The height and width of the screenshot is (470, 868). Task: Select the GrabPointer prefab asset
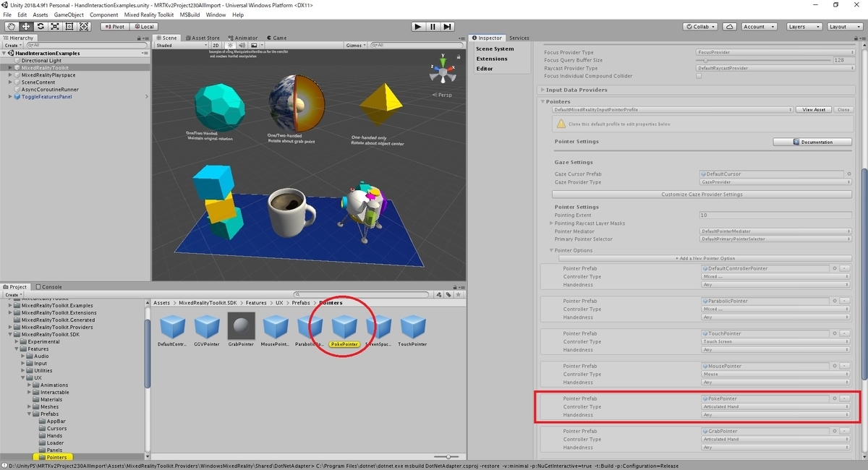[x=241, y=329]
